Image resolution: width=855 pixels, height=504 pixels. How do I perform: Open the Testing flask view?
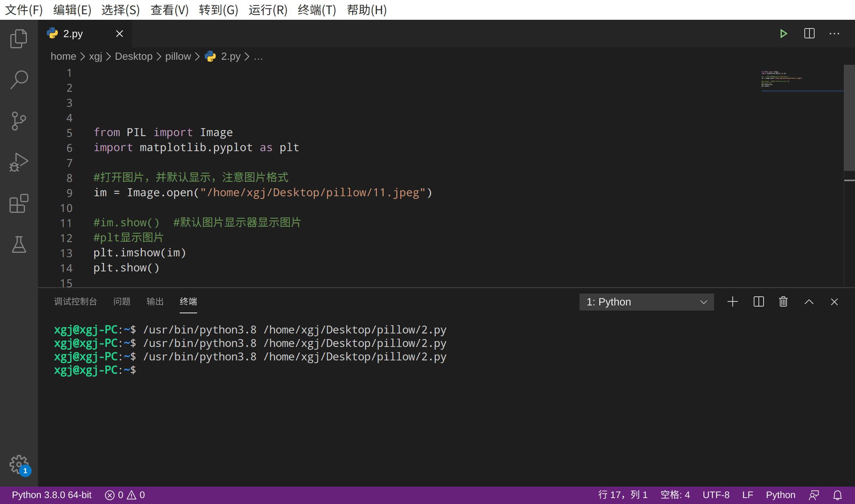[19, 244]
